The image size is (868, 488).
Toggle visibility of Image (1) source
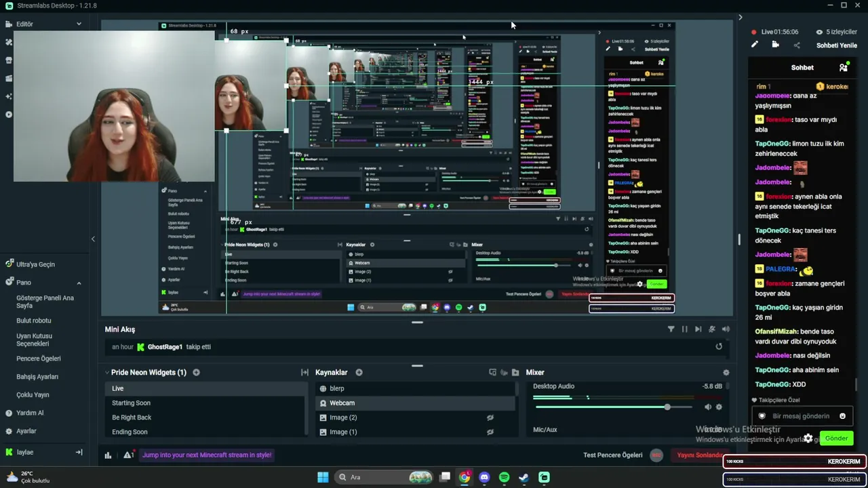coord(490,432)
